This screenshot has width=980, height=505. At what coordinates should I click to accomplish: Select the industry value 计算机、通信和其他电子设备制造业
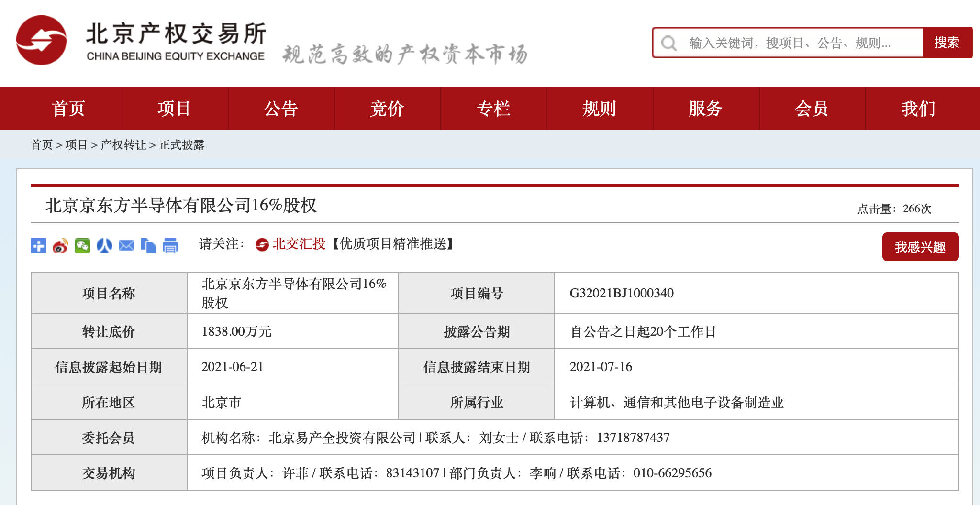pyautogui.click(x=677, y=402)
